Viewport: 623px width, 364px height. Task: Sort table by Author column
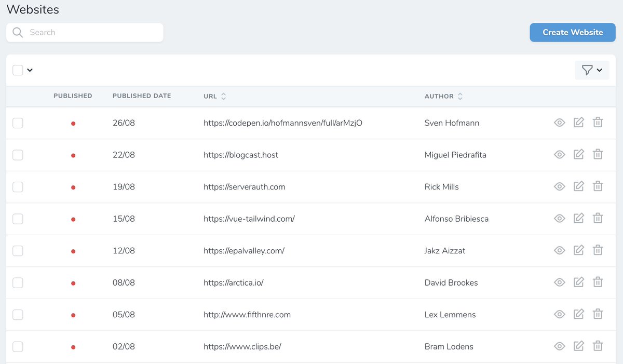coord(444,96)
